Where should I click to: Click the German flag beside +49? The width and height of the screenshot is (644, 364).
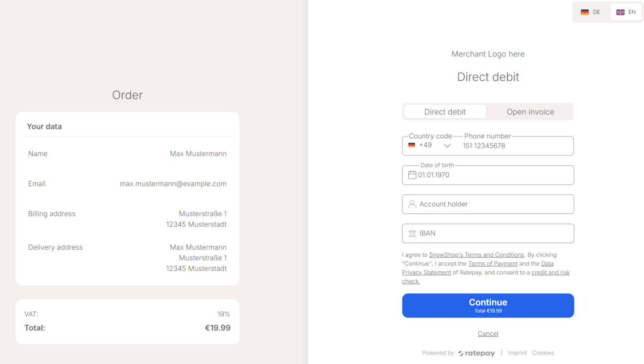pyautogui.click(x=412, y=145)
